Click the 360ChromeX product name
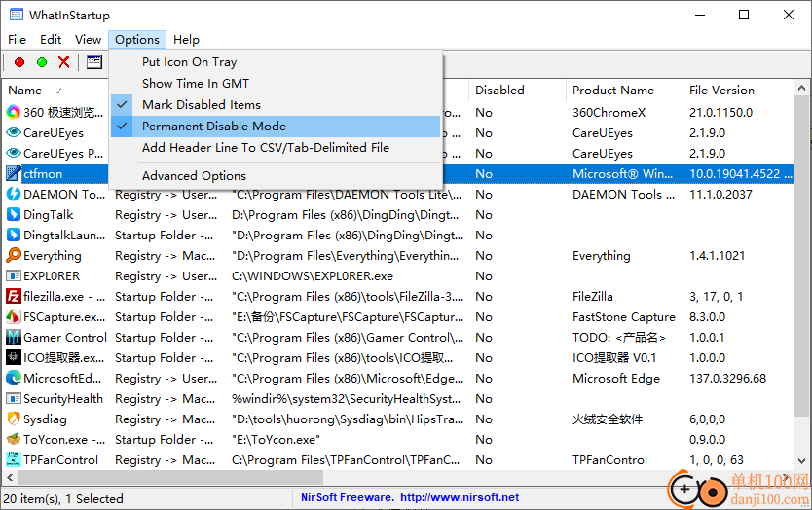The width and height of the screenshot is (812, 510). pyautogui.click(x=609, y=112)
